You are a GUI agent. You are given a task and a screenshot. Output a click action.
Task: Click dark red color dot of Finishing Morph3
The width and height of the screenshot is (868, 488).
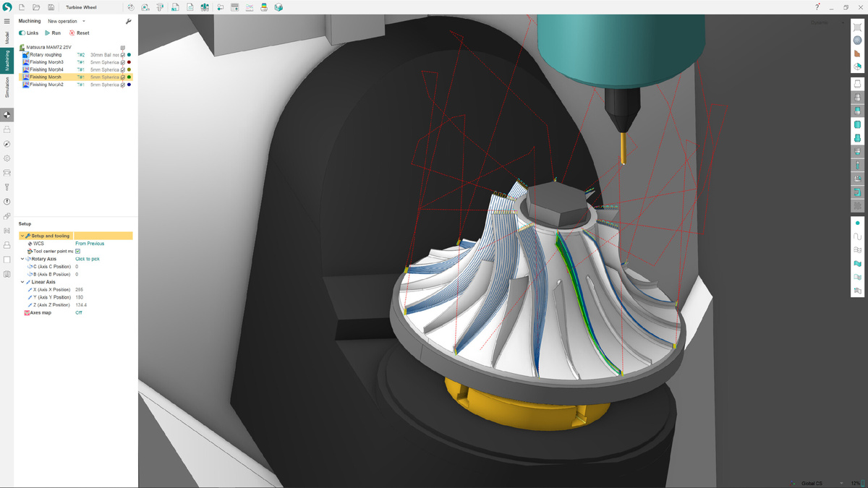point(129,62)
